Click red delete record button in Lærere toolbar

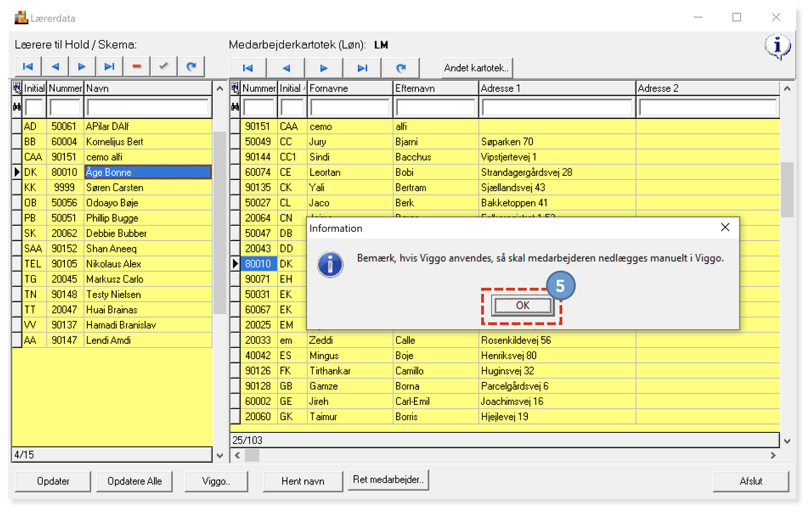[136, 67]
